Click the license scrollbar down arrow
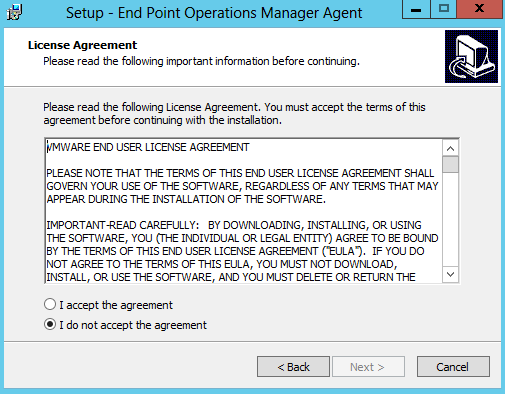 pyautogui.click(x=451, y=274)
